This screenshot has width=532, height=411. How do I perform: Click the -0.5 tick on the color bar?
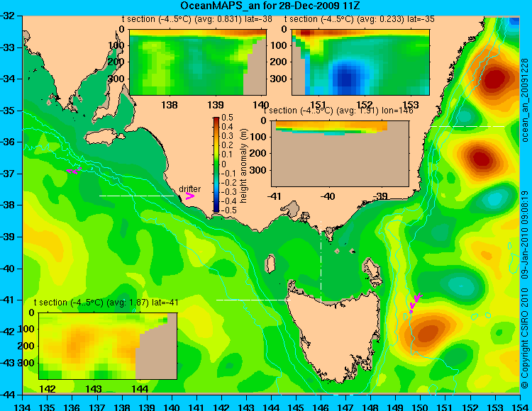pyautogui.click(x=227, y=210)
